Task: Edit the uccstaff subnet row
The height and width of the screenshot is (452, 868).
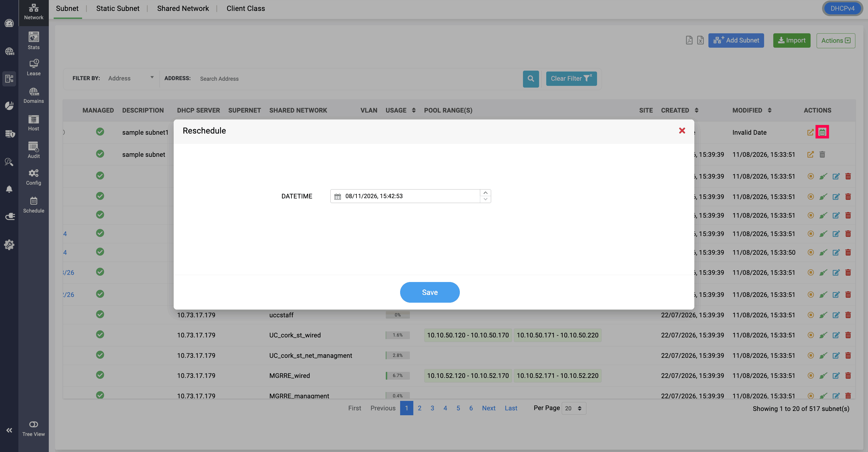Action: point(836,315)
